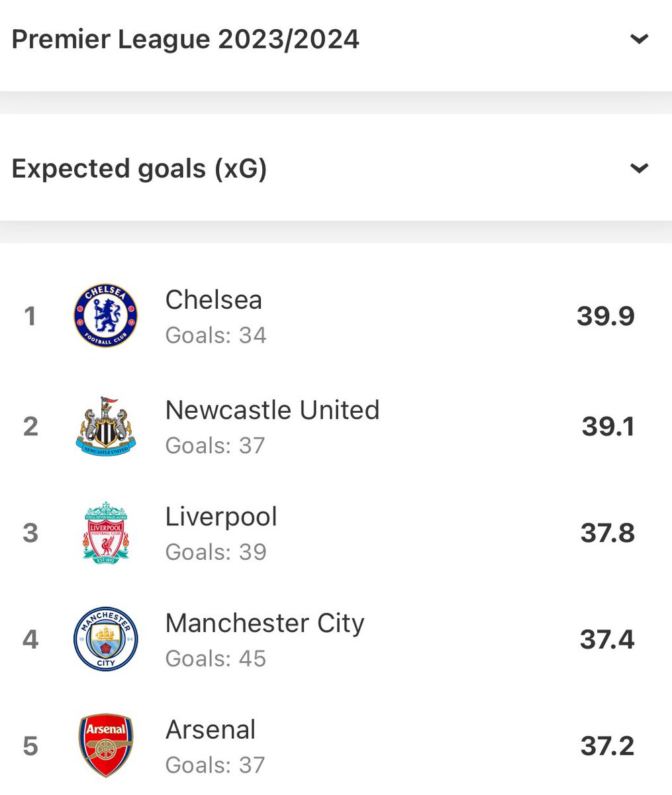Image resolution: width=672 pixels, height=795 pixels.
Task: Open the Chelsea team name
Action: 213,300
